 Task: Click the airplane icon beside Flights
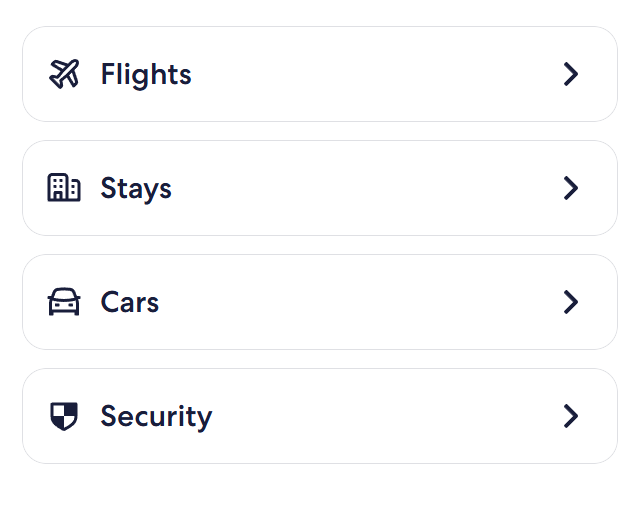coord(64,74)
